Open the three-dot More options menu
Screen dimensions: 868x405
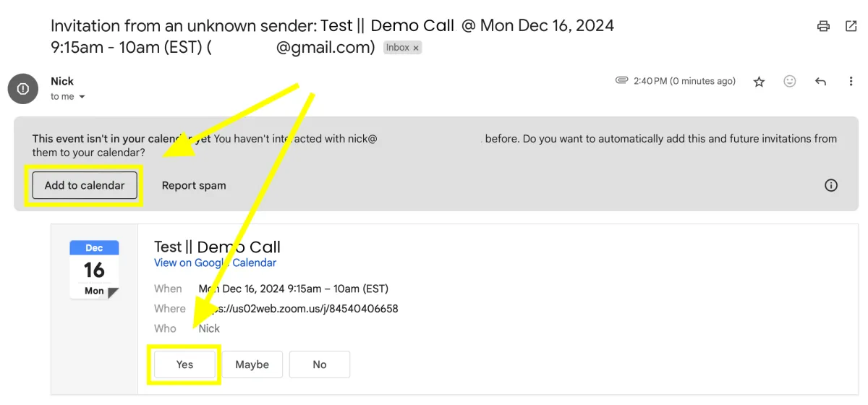[x=851, y=82]
